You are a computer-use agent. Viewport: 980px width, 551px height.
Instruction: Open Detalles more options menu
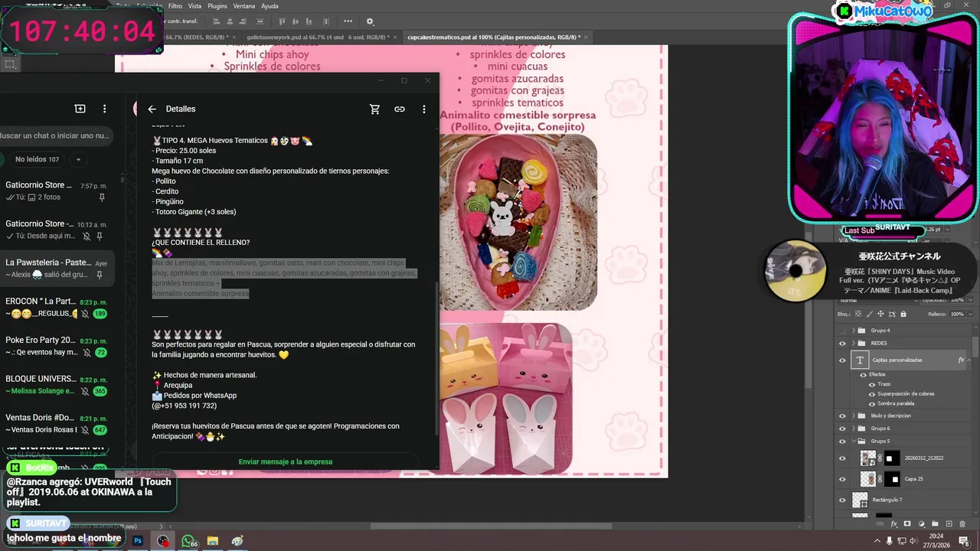coord(424,109)
